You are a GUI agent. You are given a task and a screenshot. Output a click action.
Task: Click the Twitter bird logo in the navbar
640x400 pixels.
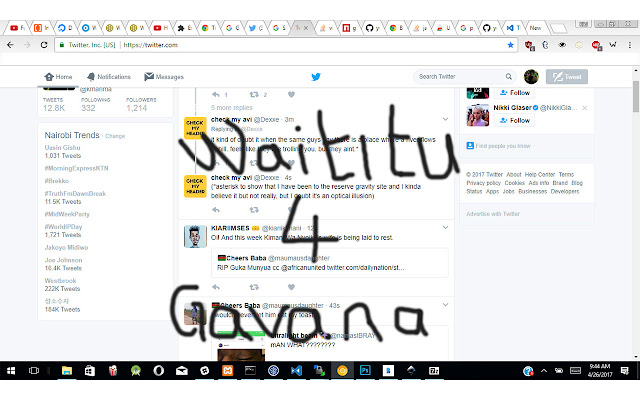pos(316,77)
